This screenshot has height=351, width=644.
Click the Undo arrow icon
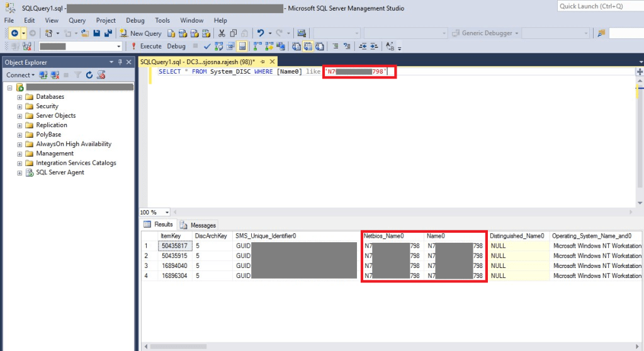point(261,33)
